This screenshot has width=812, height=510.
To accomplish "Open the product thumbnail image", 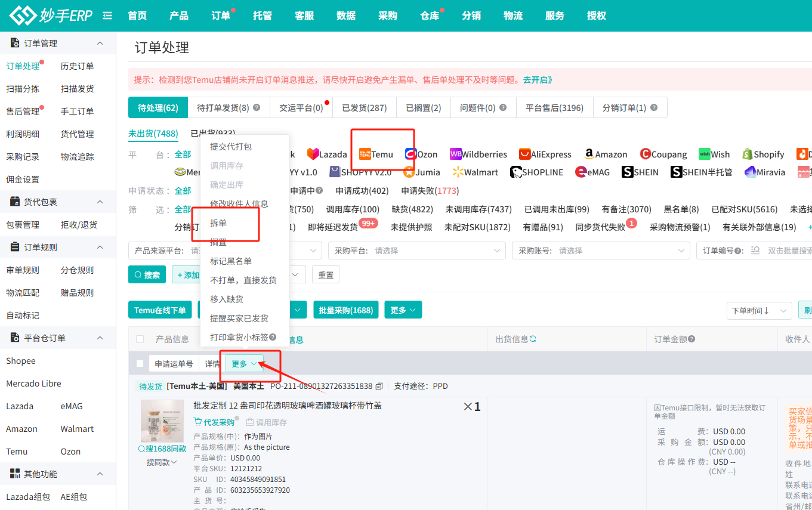I will [162, 421].
